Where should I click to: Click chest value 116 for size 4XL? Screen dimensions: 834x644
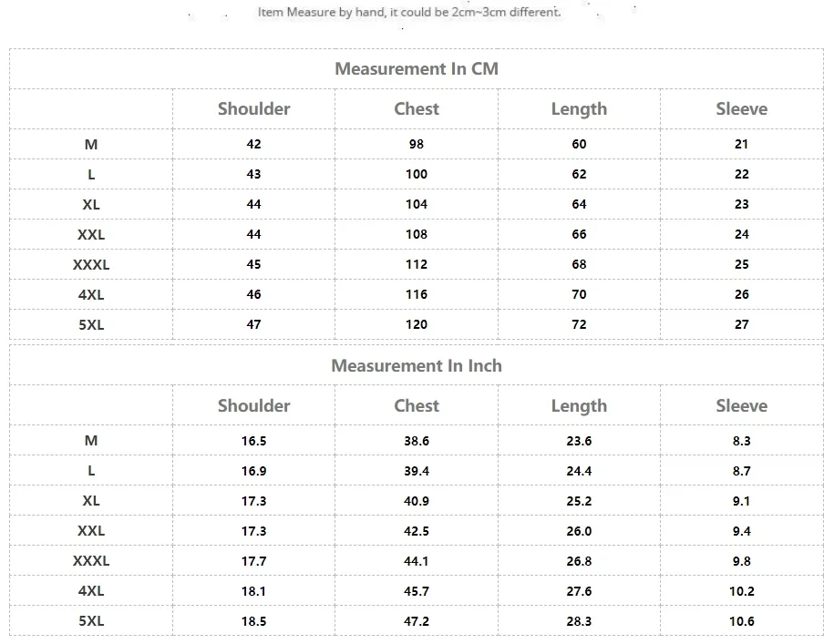[417, 294]
